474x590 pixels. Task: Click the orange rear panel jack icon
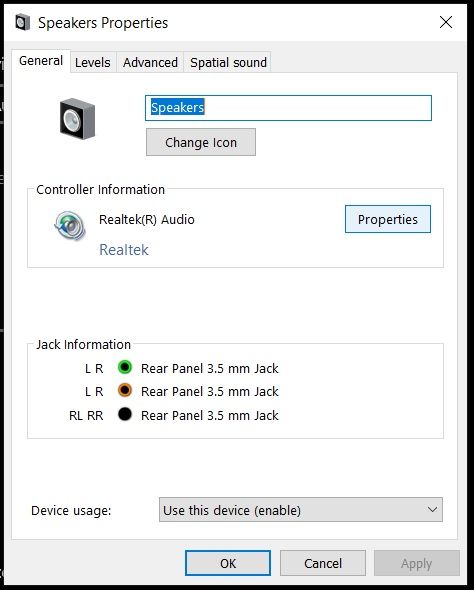125,390
